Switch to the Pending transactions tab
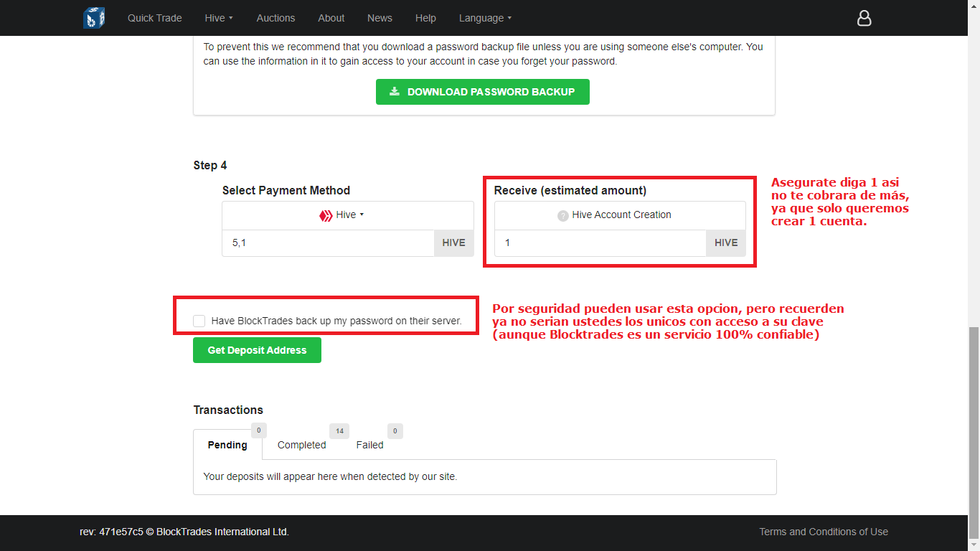 (x=227, y=445)
